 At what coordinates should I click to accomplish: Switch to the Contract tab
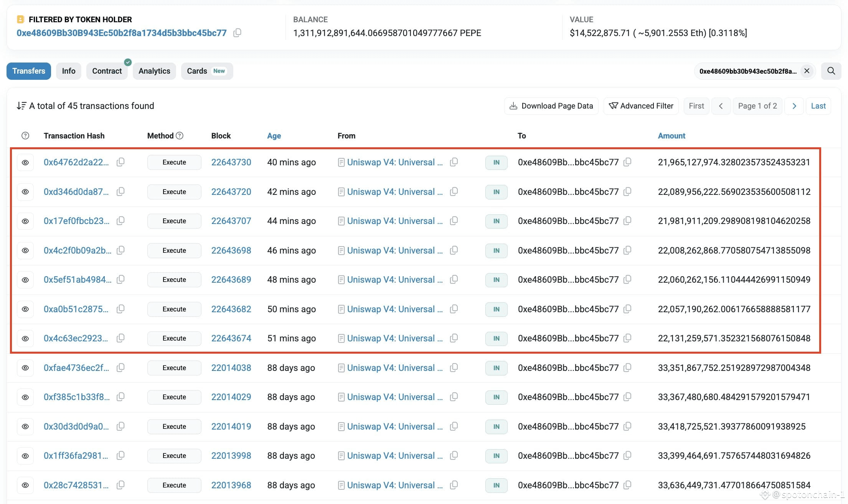107,71
